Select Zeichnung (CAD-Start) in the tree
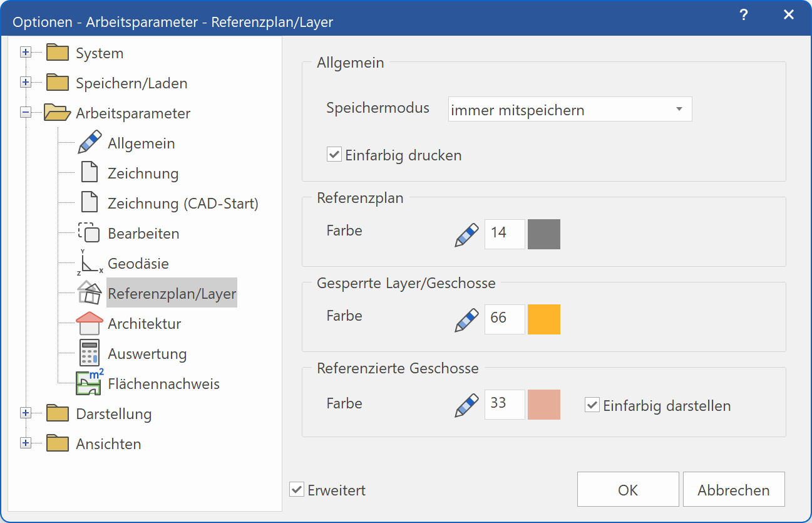812x523 pixels. 182,202
